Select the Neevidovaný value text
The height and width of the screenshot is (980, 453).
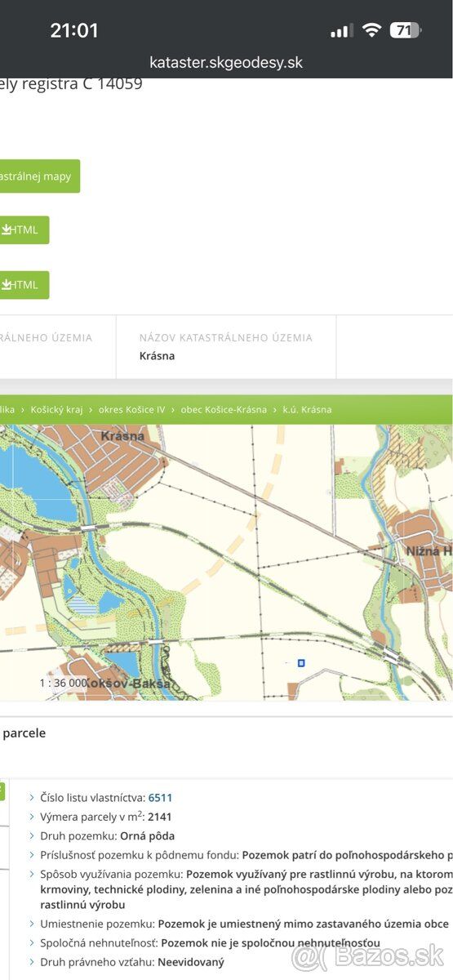pyautogui.click(x=191, y=962)
